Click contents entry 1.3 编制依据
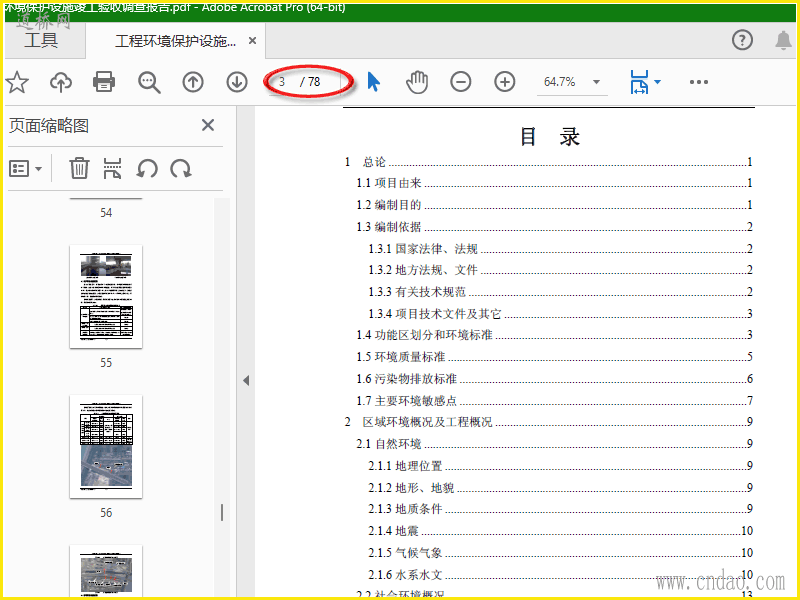This screenshot has height=600, width=800. point(554,227)
